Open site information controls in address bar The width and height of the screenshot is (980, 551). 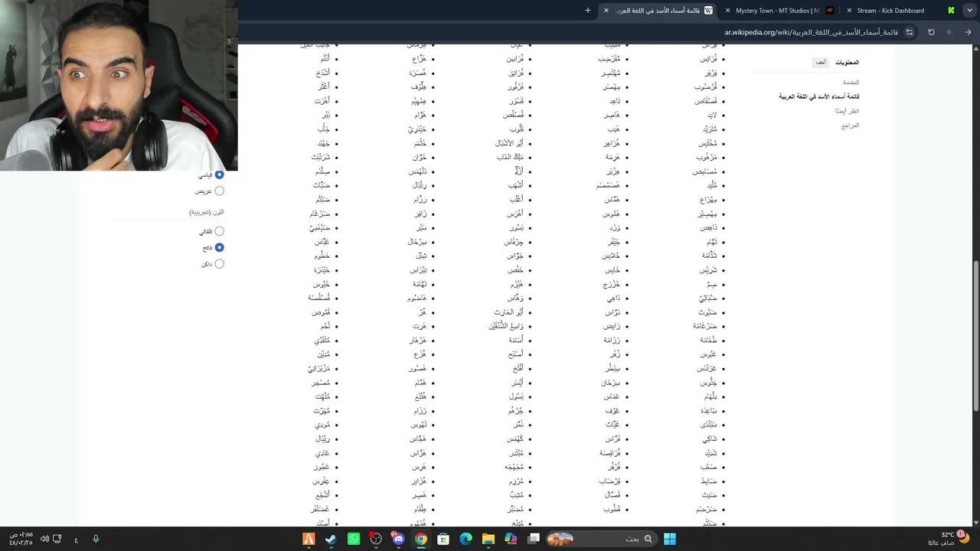[x=910, y=32]
